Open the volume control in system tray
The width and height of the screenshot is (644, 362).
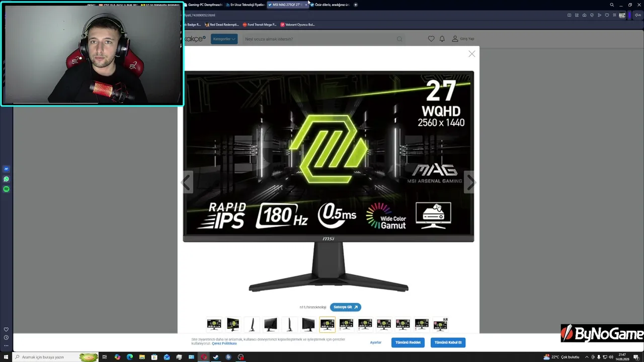pos(610,357)
